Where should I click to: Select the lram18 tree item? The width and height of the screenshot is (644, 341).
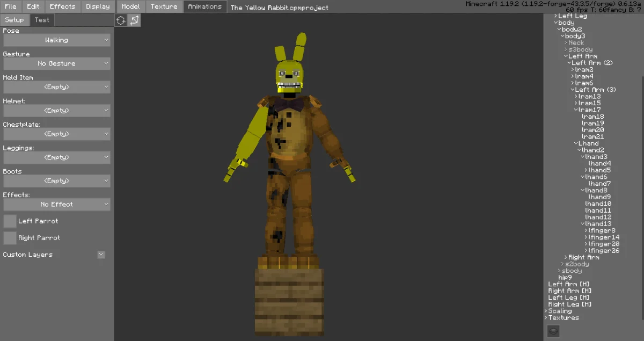[x=593, y=117]
